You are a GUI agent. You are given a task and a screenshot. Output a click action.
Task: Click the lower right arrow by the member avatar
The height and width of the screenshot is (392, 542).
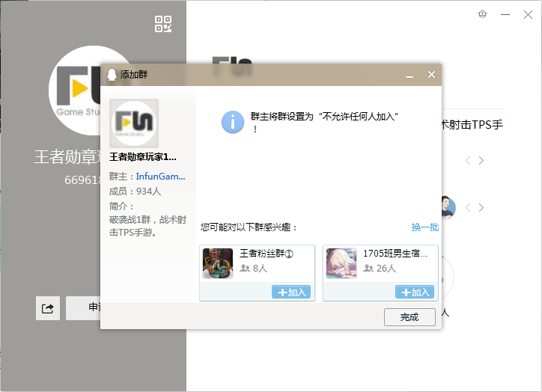[481, 207]
